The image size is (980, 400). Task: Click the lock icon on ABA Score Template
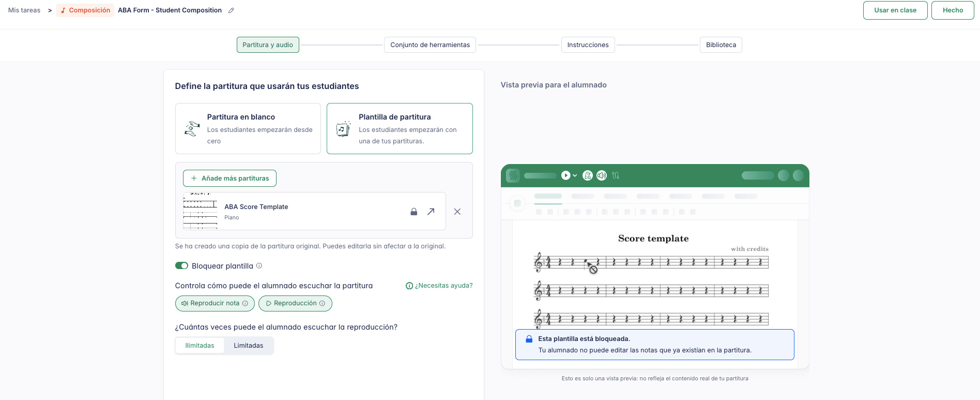click(414, 212)
